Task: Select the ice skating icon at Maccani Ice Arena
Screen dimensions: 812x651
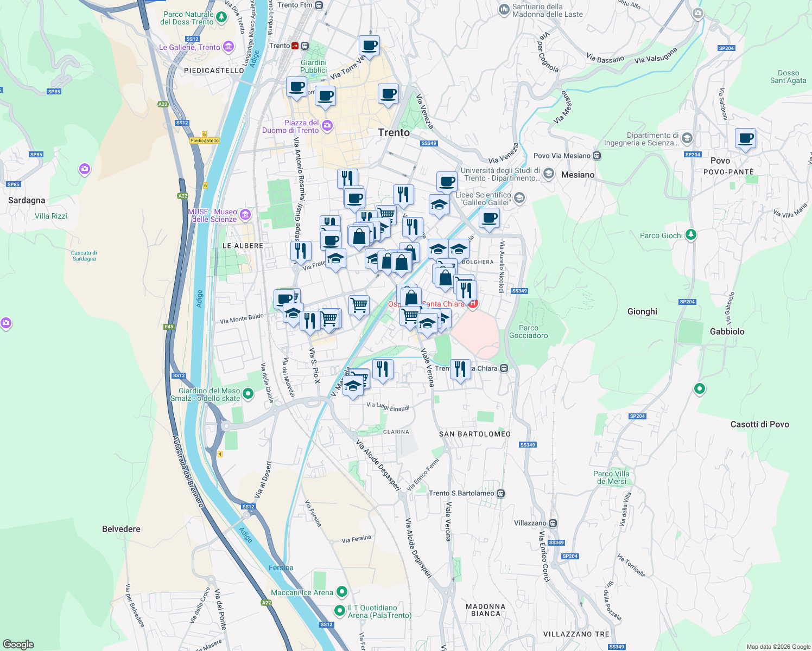Action: click(343, 592)
